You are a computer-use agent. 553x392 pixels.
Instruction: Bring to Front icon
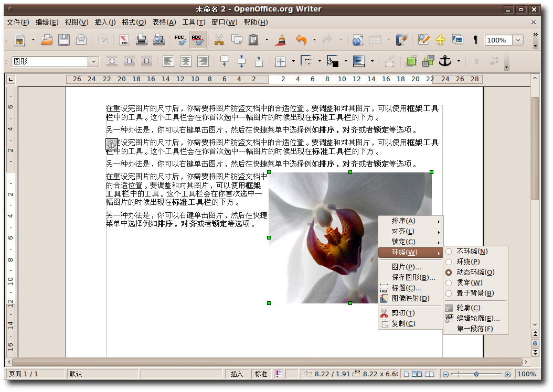coord(411,61)
